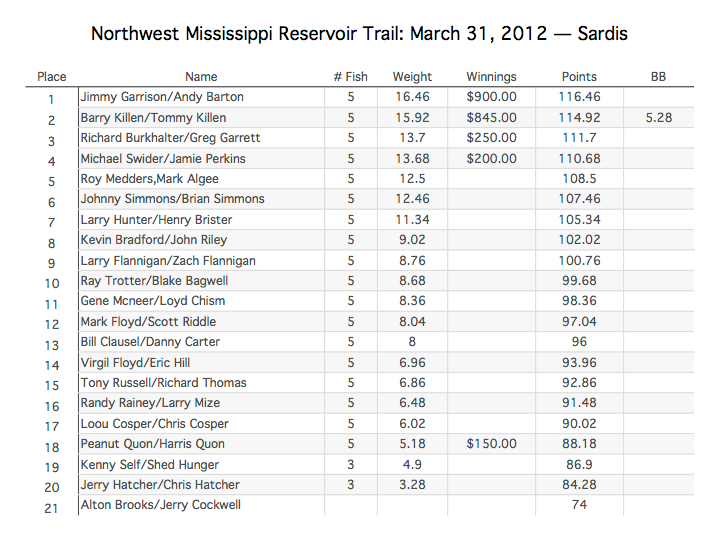Click the winnings value '$845.00'
The width and height of the screenshot is (719, 541).
pos(492,118)
